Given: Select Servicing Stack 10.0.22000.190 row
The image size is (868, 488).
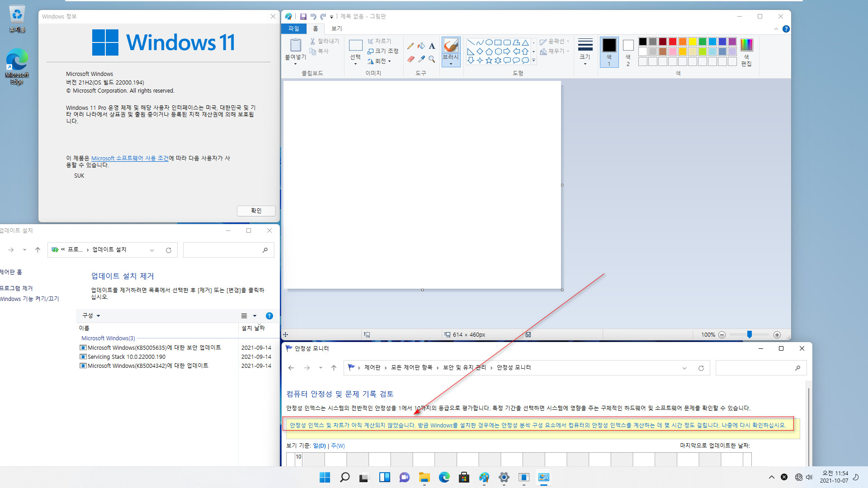Looking at the screenshot, I should [x=175, y=357].
